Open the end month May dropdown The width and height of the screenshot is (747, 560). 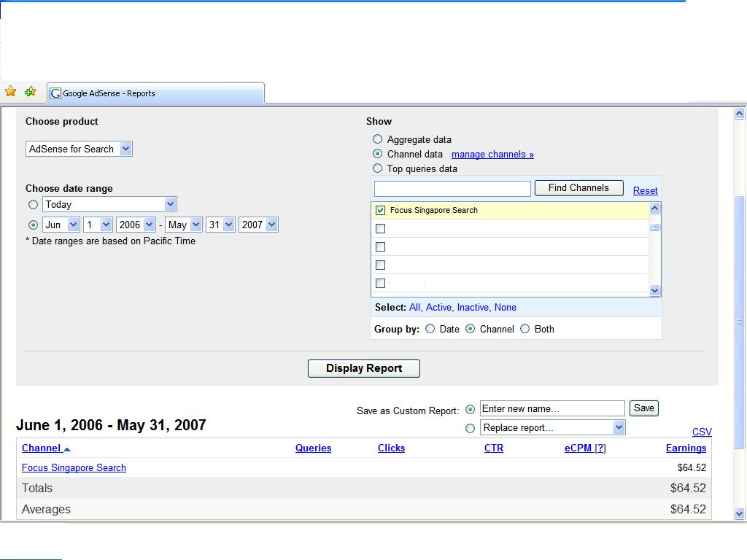click(184, 225)
